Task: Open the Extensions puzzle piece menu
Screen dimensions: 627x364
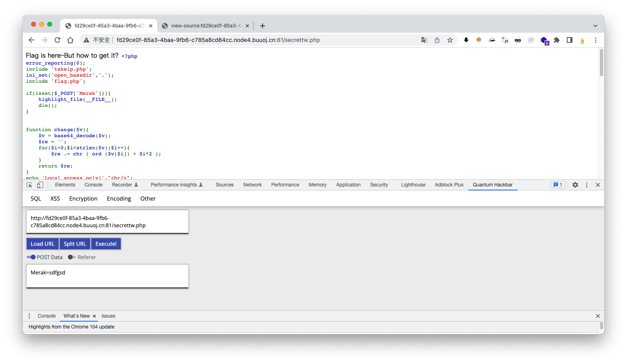Action: pyautogui.click(x=557, y=40)
